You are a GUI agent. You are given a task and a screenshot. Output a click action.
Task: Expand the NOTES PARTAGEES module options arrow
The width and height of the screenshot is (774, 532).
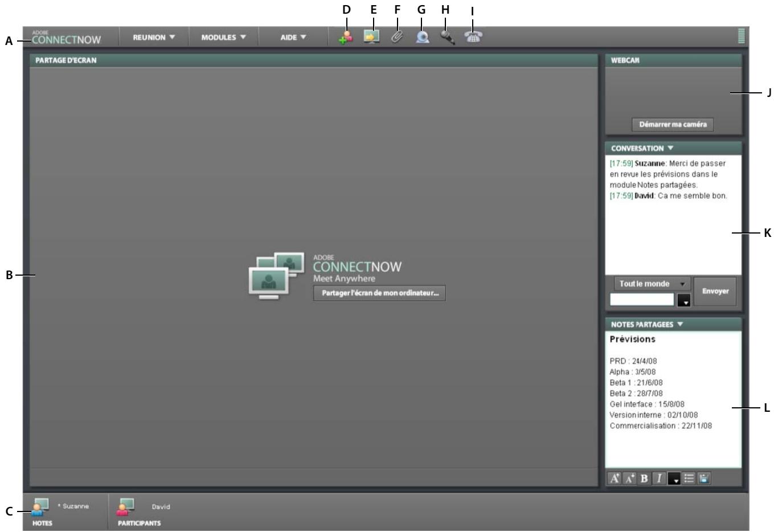coord(680,324)
